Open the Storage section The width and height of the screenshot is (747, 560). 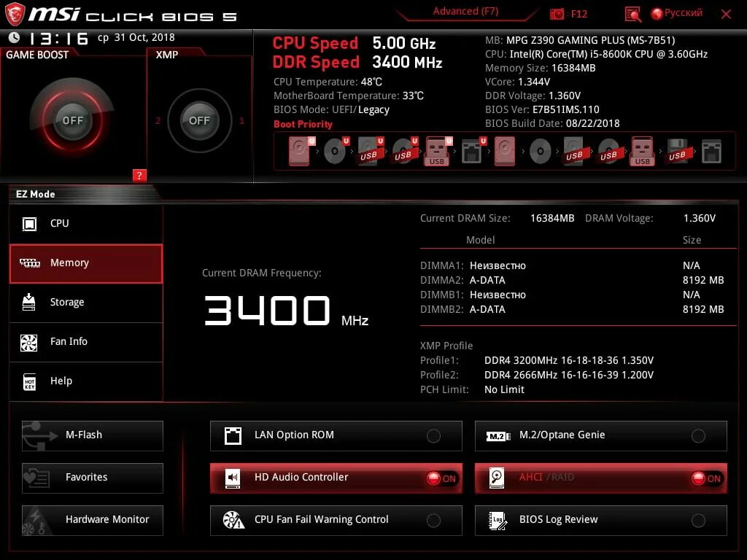[x=86, y=303]
